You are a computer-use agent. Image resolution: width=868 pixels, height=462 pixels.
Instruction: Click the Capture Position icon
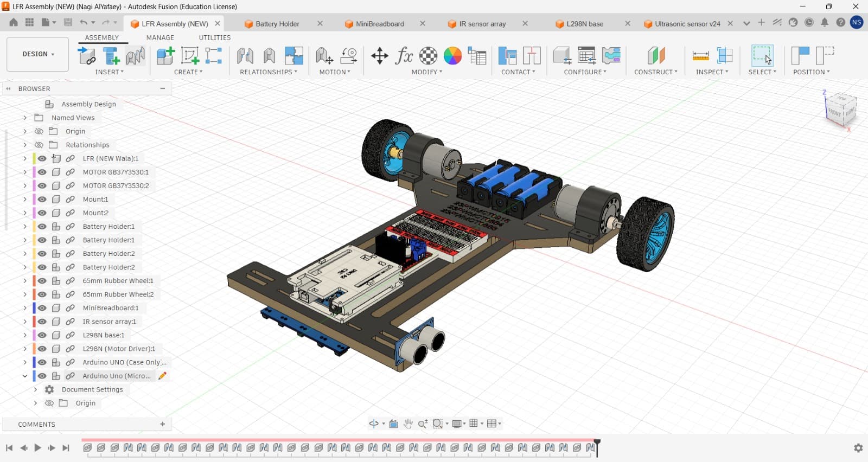coord(801,56)
